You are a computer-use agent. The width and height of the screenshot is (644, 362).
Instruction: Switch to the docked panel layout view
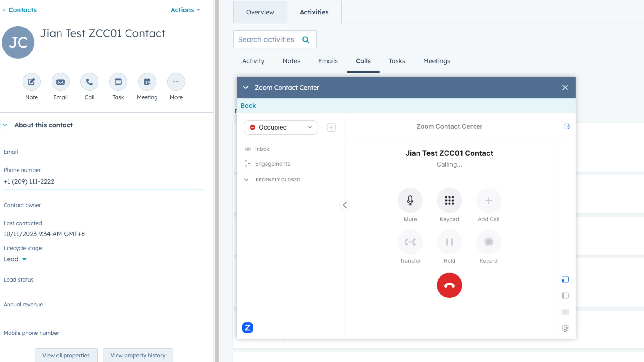click(565, 279)
